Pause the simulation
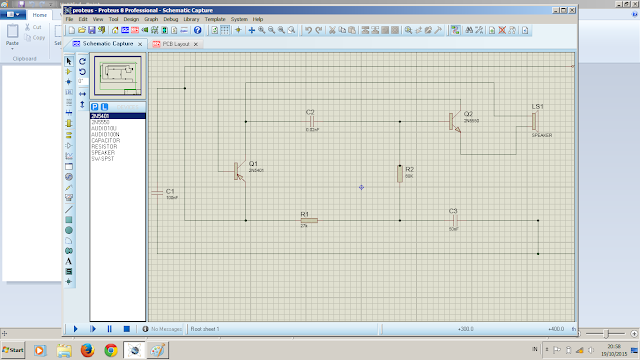 coord(109,329)
